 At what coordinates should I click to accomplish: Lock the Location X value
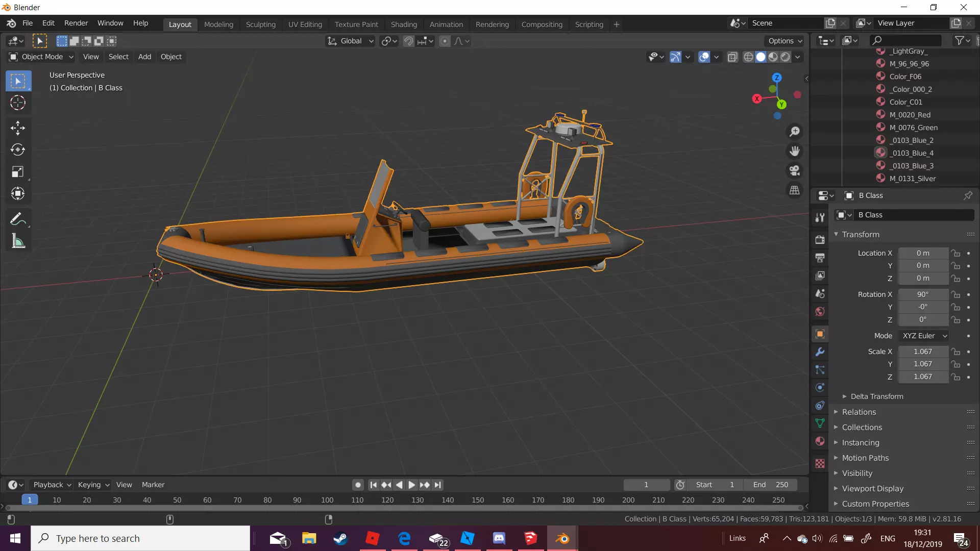tap(955, 254)
